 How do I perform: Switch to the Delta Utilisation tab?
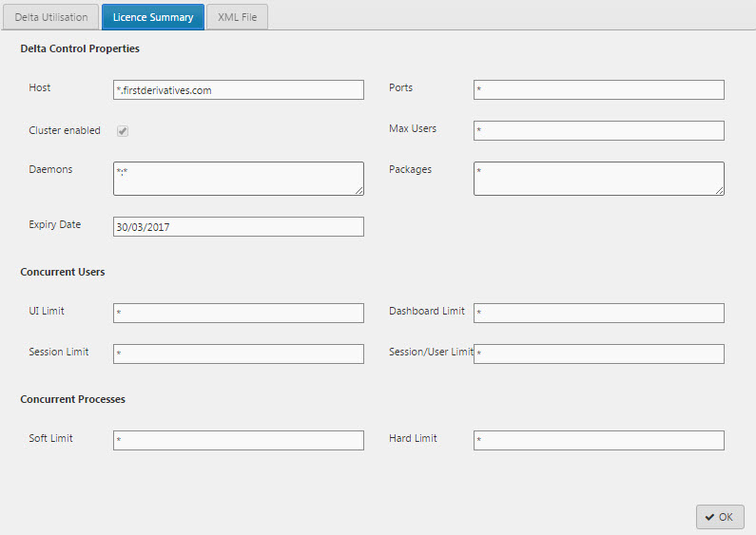51,17
